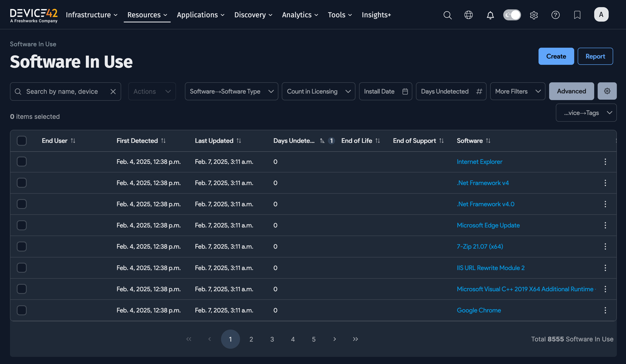
Task: Open Infrastructure menu
Action: coord(92,15)
